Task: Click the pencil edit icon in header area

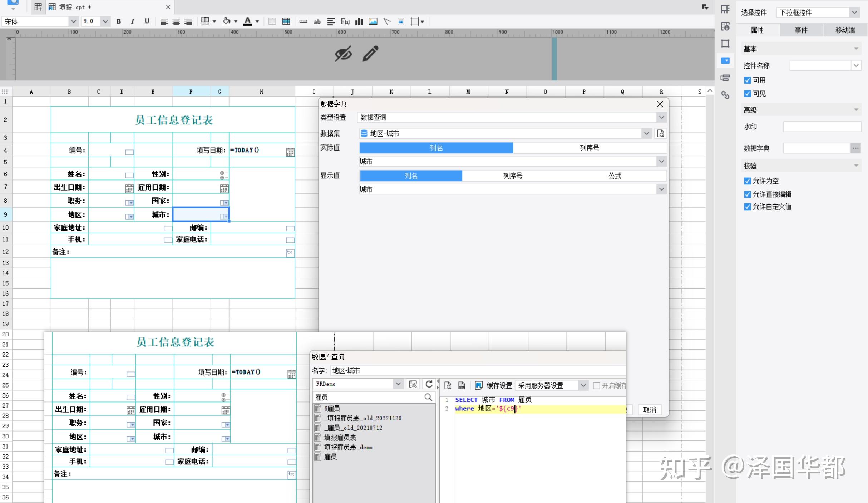Action: [x=370, y=54]
